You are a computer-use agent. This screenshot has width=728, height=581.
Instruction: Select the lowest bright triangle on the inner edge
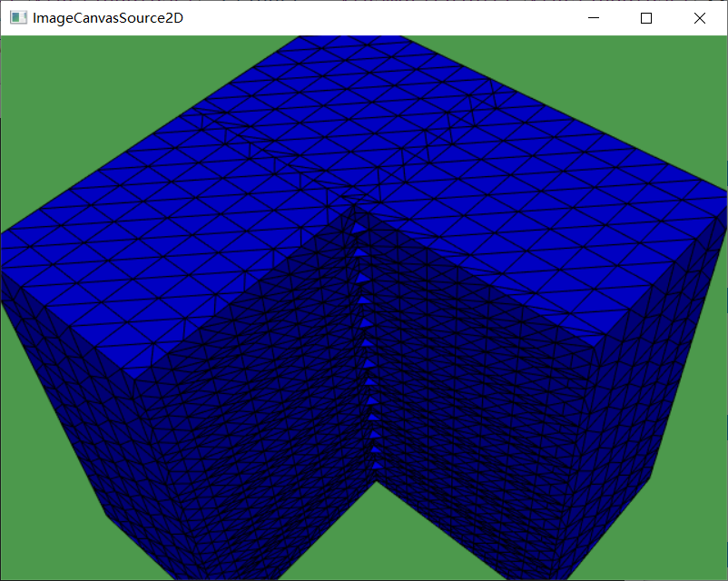pos(377,466)
